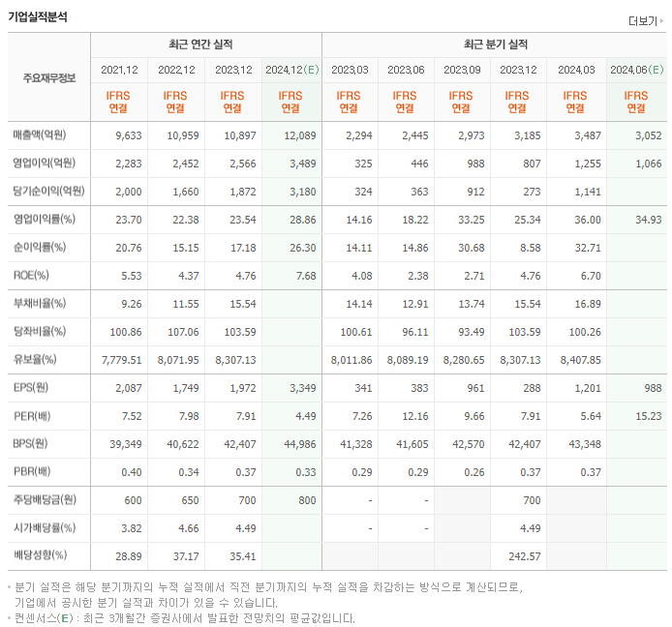
Task: Click the 0.26 PBR value
Action: coord(474,472)
